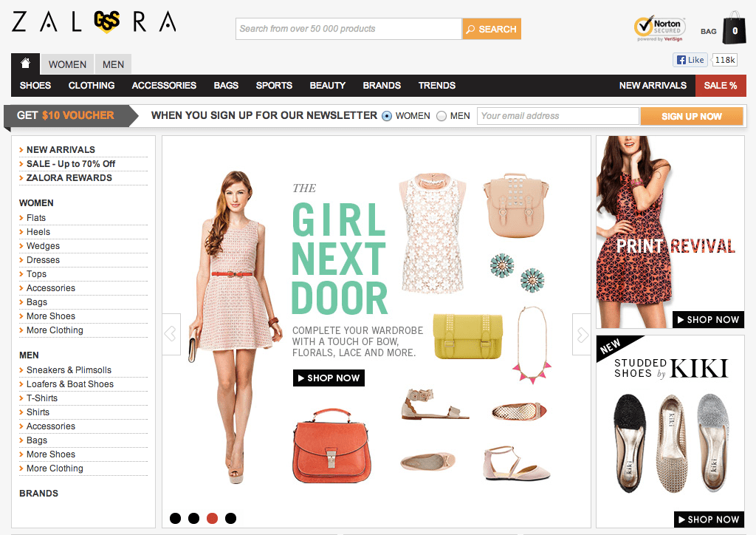Image resolution: width=756 pixels, height=535 pixels.
Task: Go to previous banner slide arrow
Action: 171,334
